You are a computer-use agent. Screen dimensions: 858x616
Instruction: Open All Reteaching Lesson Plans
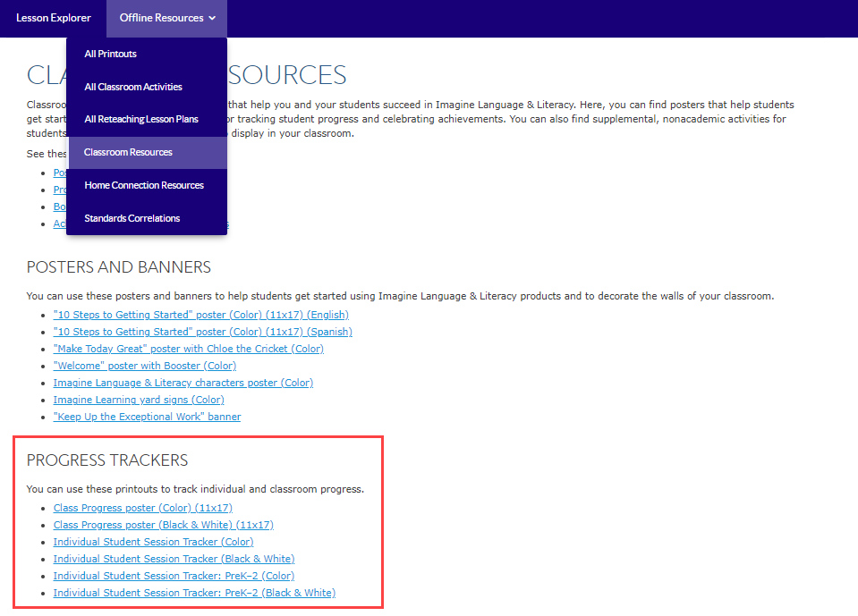[141, 119]
